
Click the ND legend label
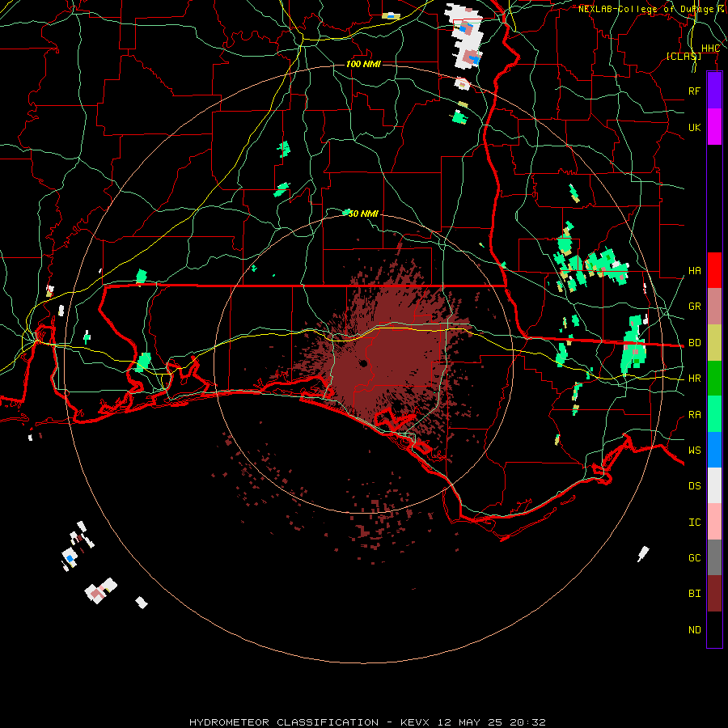tap(694, 630)
